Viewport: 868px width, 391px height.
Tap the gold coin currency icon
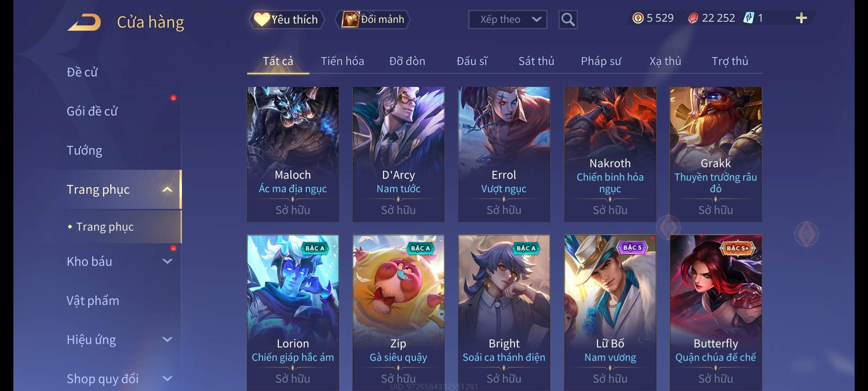click(638, 18)
